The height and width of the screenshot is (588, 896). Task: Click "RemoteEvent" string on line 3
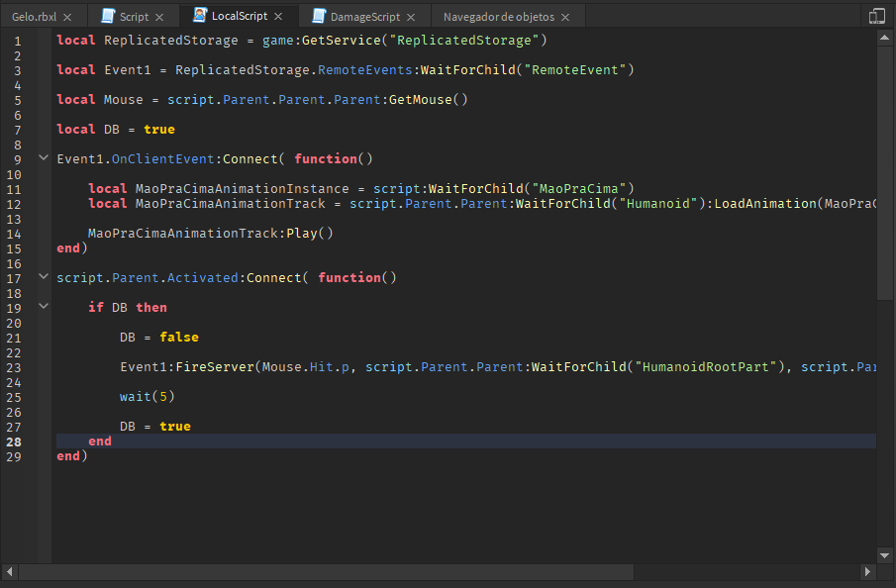(x=575, y=69)
